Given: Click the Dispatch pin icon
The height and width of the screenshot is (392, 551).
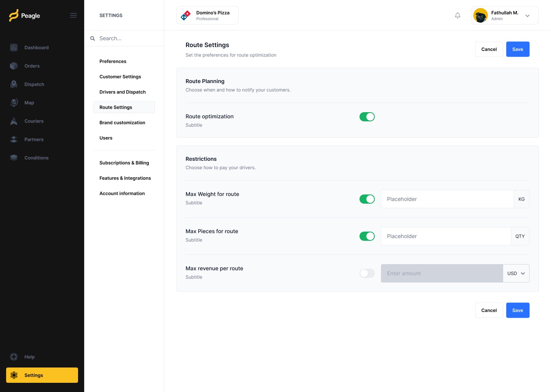Looking at the screenshot, I should pos(14,84).
